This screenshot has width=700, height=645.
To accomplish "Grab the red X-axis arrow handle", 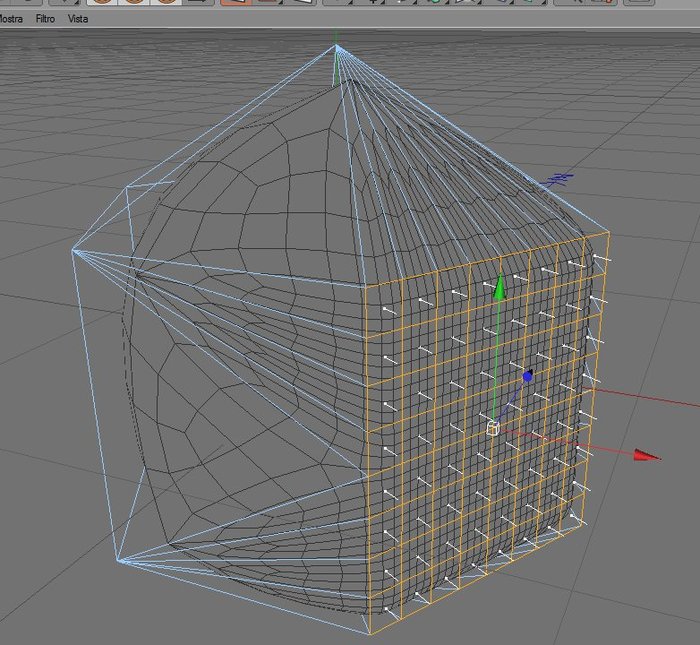I will pos(647,455).
